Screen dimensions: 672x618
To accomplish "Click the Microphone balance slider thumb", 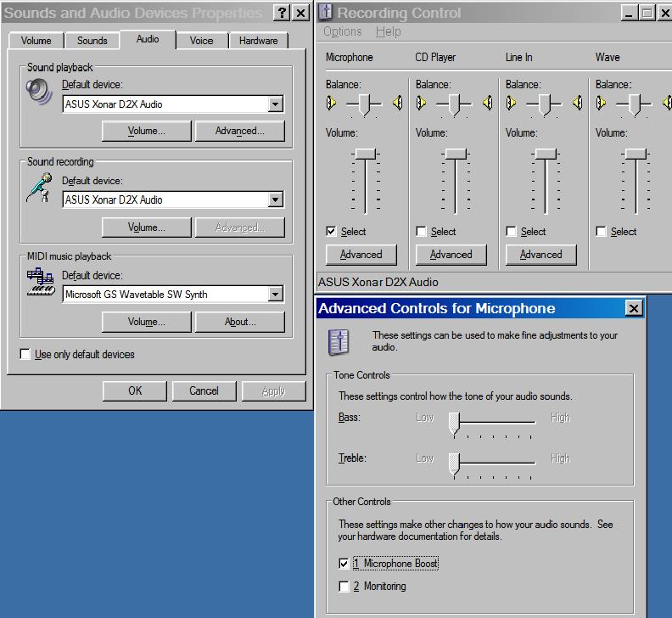I will [x=364, y=104].
